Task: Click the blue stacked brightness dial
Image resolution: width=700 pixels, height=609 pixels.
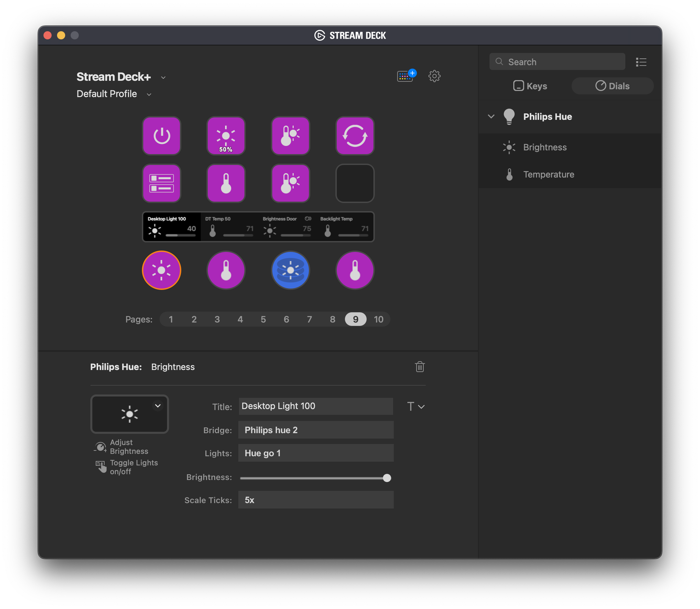Action: pos(290,270)
